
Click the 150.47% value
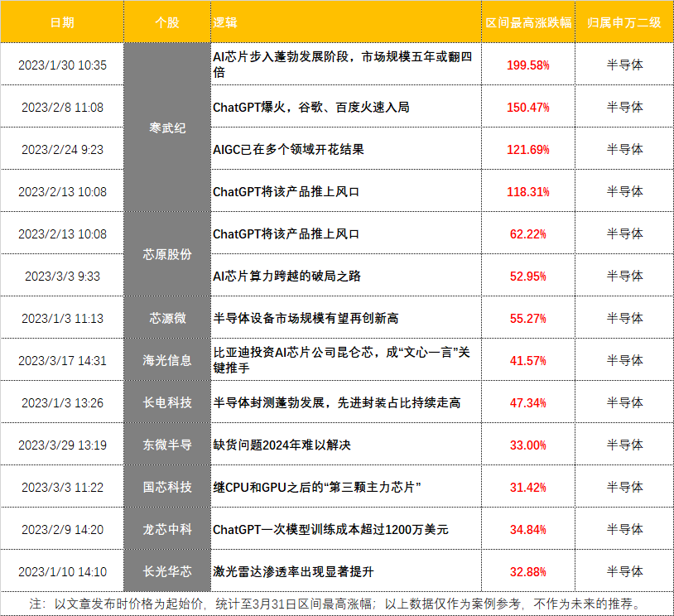(527, 107)
